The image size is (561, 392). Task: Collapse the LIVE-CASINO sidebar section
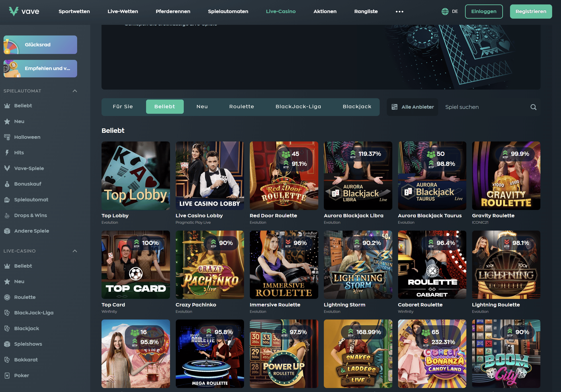(x=75, y=251)
